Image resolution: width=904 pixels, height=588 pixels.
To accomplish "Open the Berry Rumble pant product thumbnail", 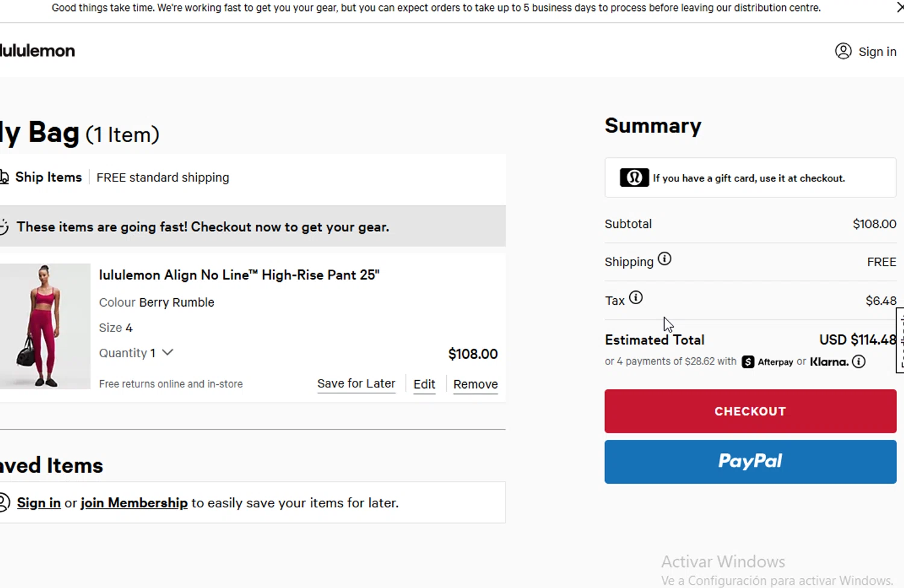I will [45, 326].
